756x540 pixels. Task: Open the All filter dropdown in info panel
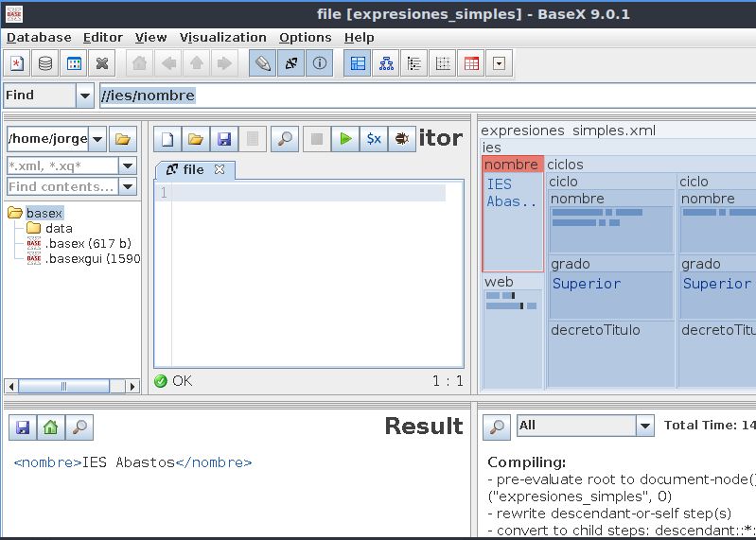click(x=644, y=426)
